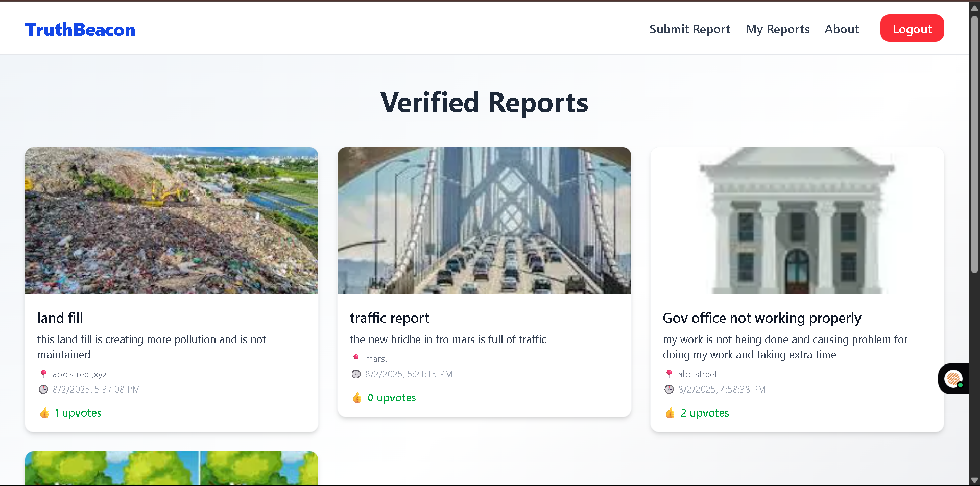View the traffic bridge photo

click(484, 220)
